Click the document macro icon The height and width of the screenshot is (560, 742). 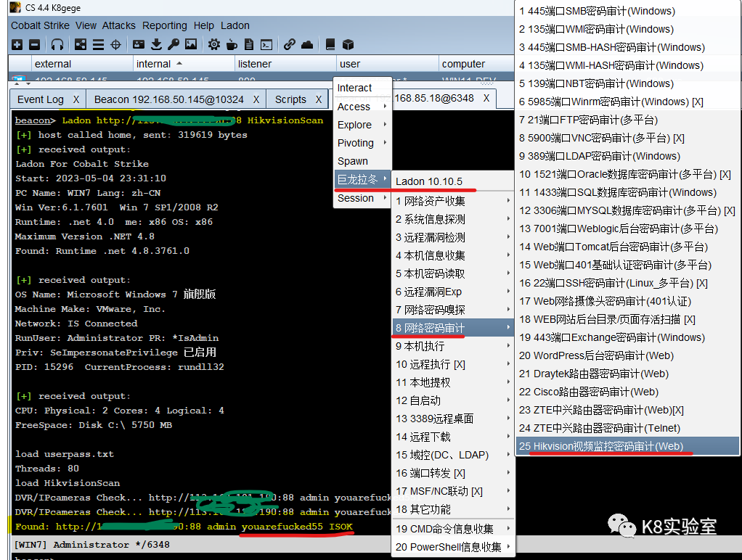click(x=249, y=44)
